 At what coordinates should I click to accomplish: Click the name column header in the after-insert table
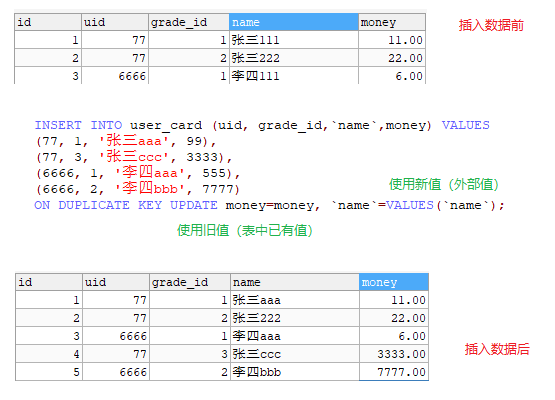295,282
